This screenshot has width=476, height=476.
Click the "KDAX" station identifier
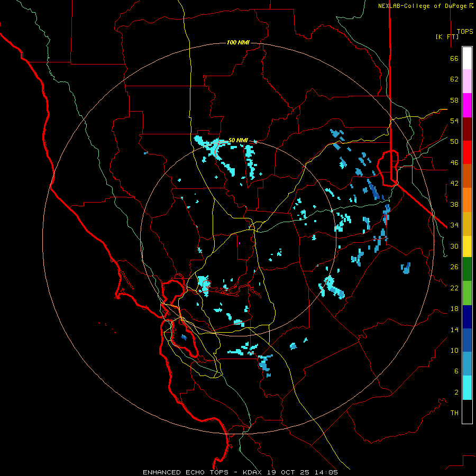[253, 472]
